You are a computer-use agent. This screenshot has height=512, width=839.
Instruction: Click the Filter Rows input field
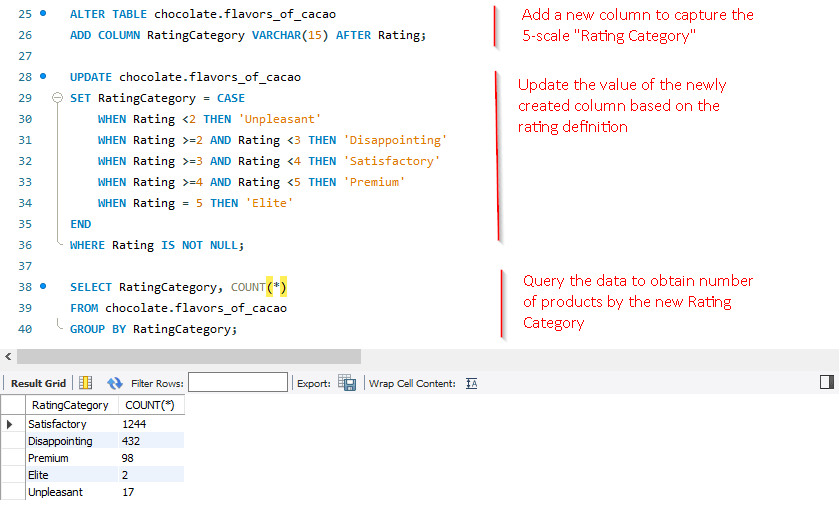(237, 383)
